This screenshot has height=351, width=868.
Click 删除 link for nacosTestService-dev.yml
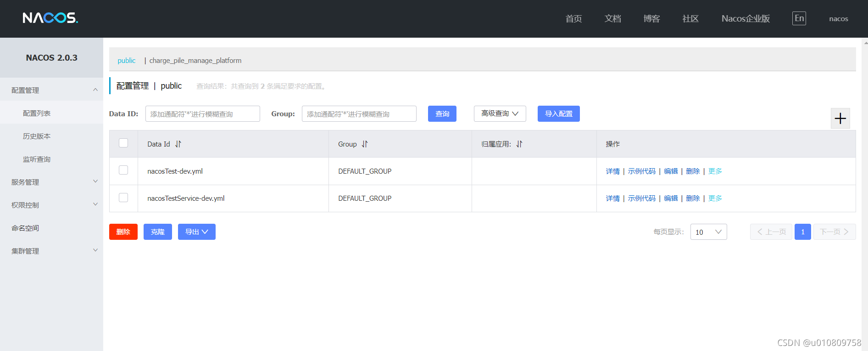(x=693, y=198)
